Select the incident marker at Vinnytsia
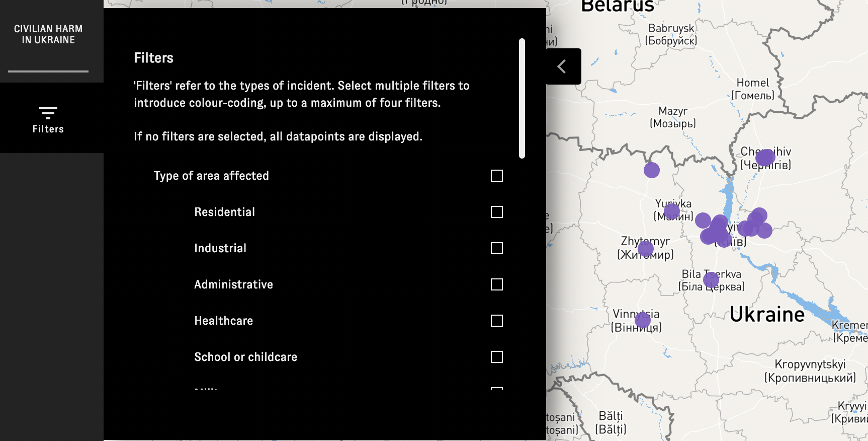868x441 pixels. [643, 320]
